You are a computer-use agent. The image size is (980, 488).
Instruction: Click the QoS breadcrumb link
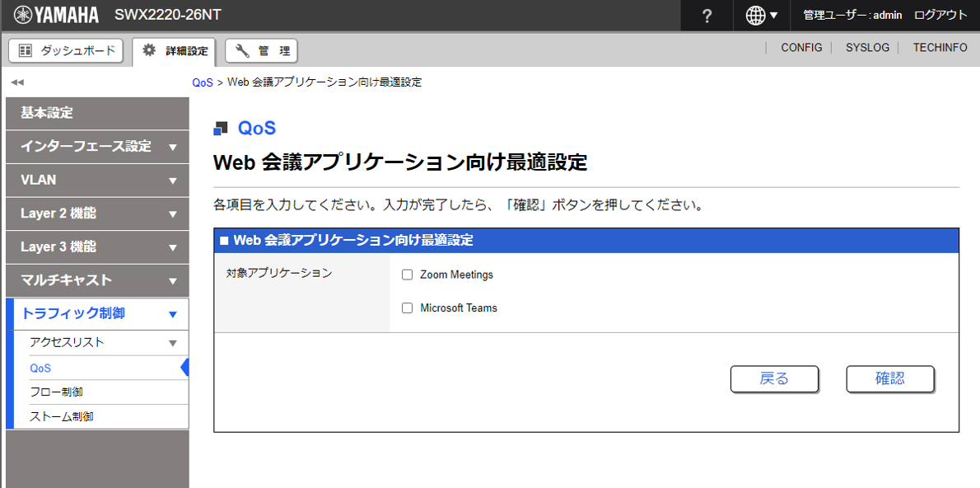(203, 82)
